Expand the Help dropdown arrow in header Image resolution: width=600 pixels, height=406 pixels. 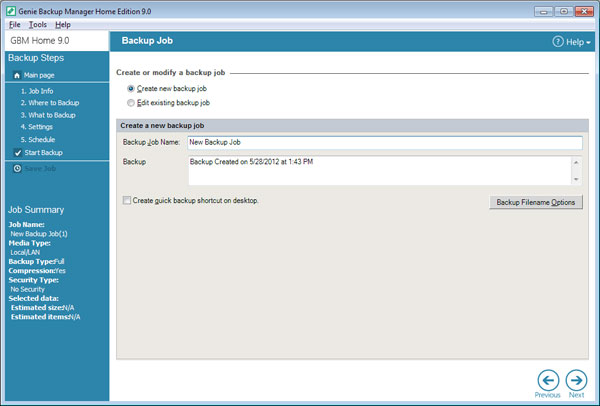point(588,42)
